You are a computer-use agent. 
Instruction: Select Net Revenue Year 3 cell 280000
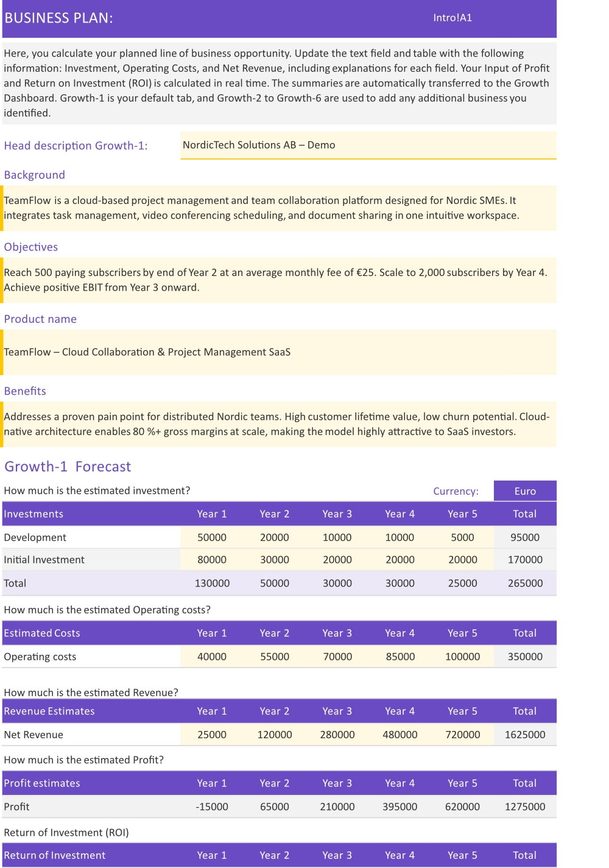pyautogui.click(x=337, y=735)
